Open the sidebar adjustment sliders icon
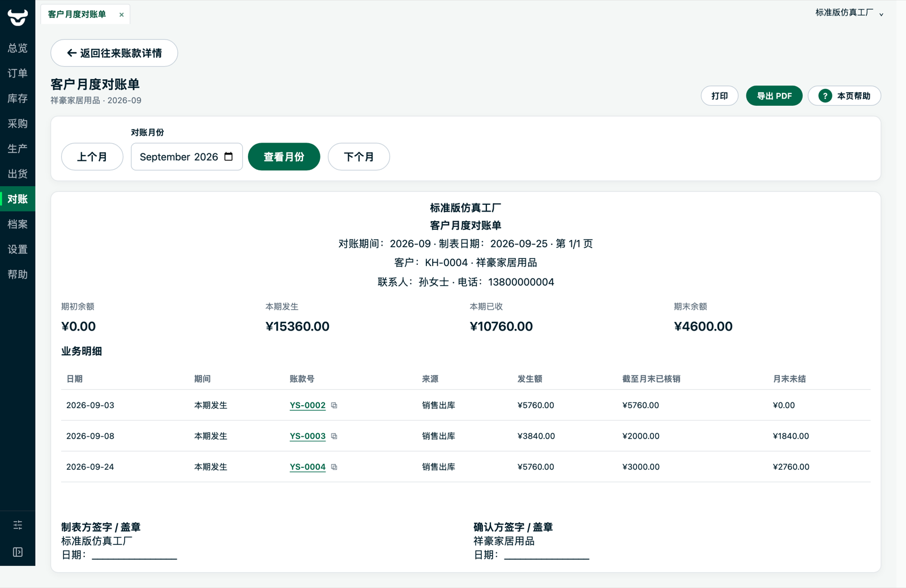This screenshot has width=906, height=588. (18, 525)
